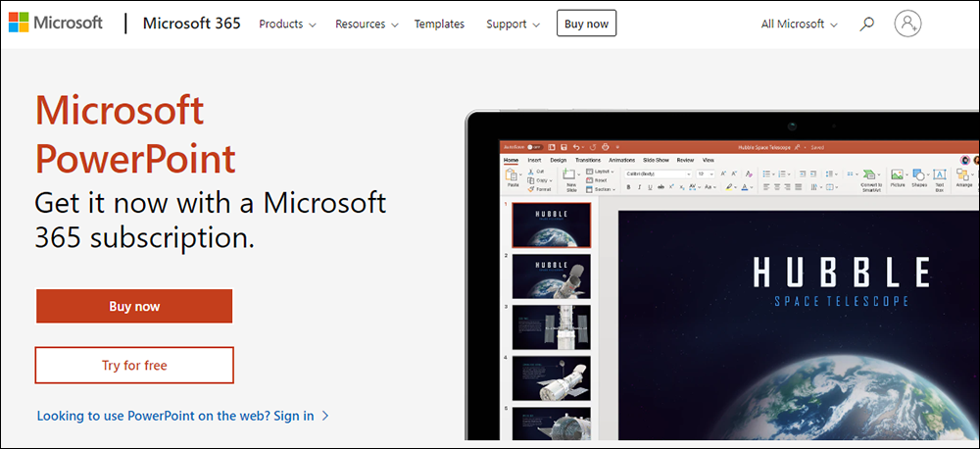Click the Try for free button
Screen dimensions: 980x449
[134, 366]
